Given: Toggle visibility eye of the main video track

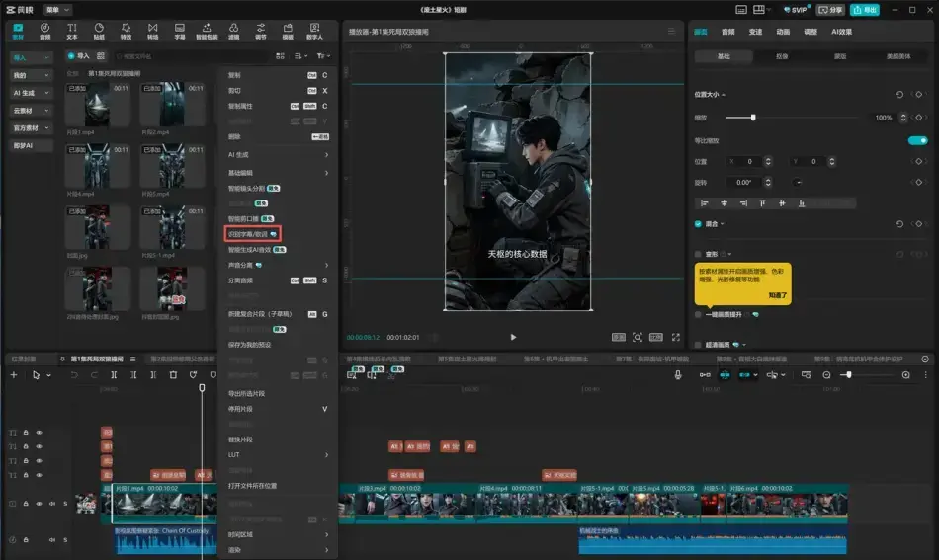Looking at the screenshot, I should point(39,504).
